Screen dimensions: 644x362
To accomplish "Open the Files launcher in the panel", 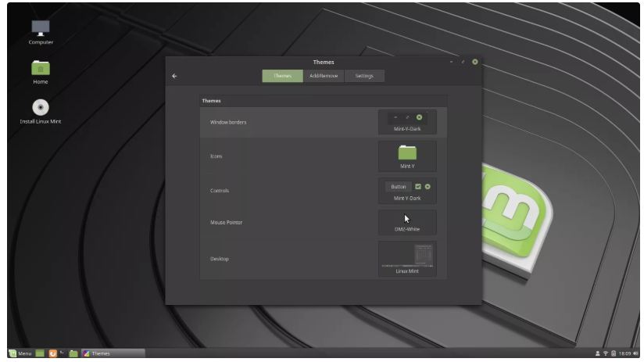I will pos(73,353).
